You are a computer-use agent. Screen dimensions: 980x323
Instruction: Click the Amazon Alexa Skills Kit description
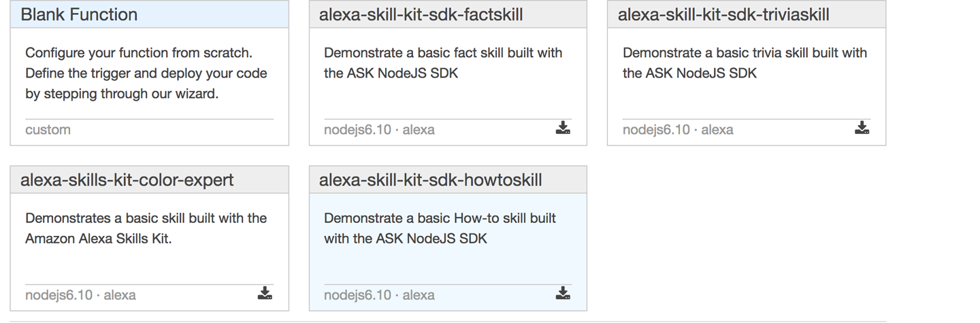[146, 228]
